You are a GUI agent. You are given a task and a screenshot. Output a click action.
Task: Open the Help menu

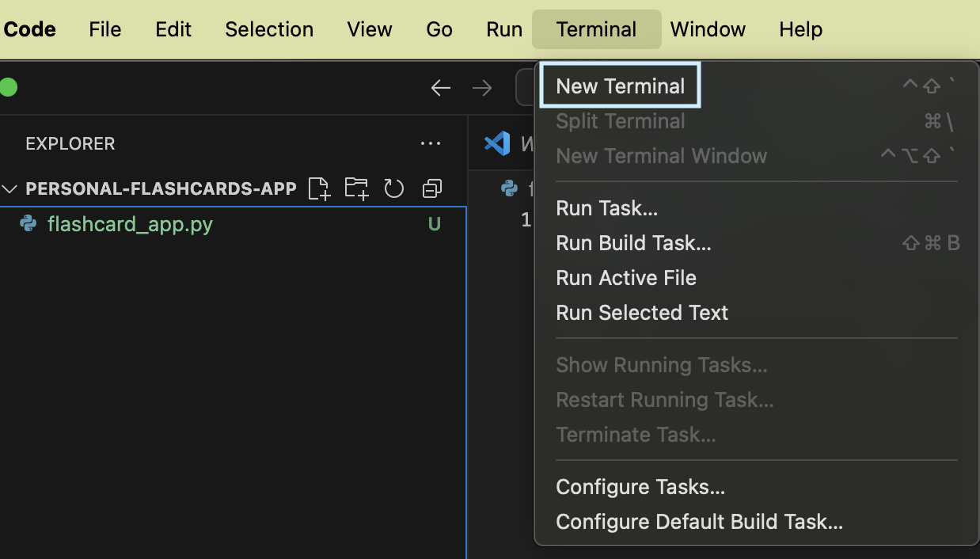pyautogui.click(x=800, y=29)
